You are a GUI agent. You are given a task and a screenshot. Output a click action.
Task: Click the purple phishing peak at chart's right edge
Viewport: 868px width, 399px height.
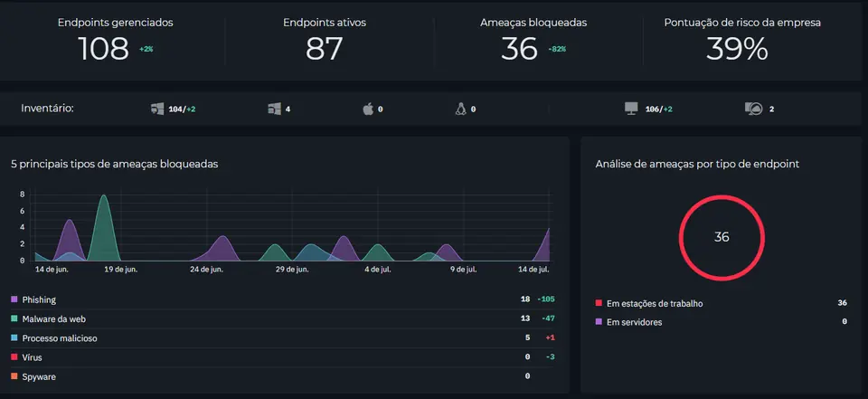(543, 247)
